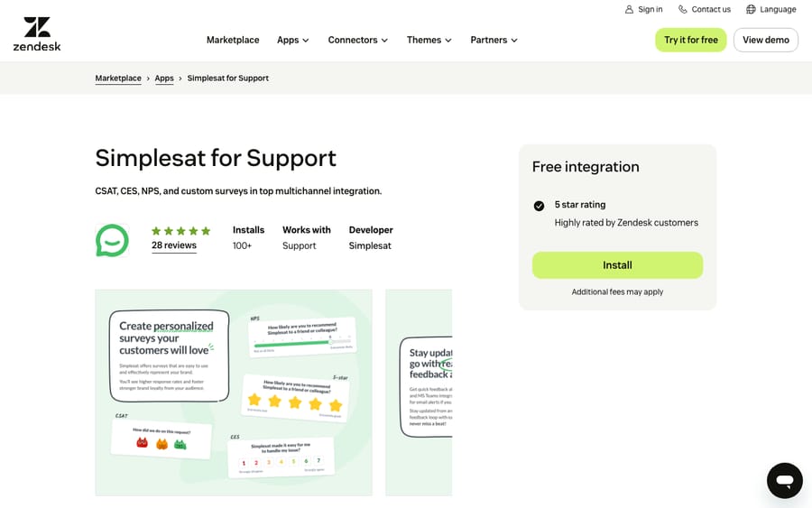The width and height of the screenshot is (812, 508).
Task: Click the Additional fees may apply note
Action: coord(617,292)
